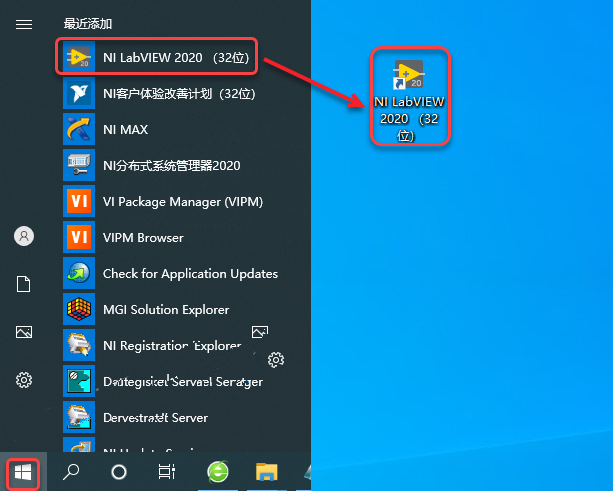Select the 'VIPM Browser' entry text
Viewport: 613px width, 491px height.
coord(143,238)
